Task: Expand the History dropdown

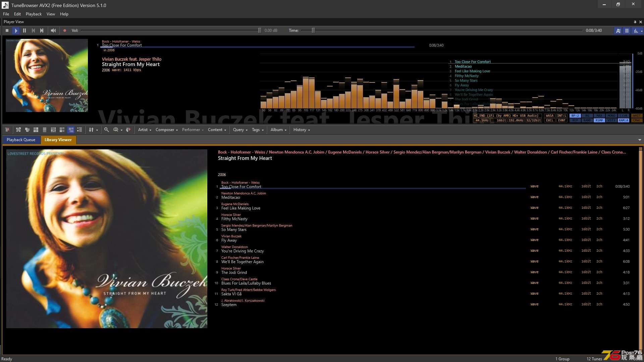Action: (x=302, y=130)
